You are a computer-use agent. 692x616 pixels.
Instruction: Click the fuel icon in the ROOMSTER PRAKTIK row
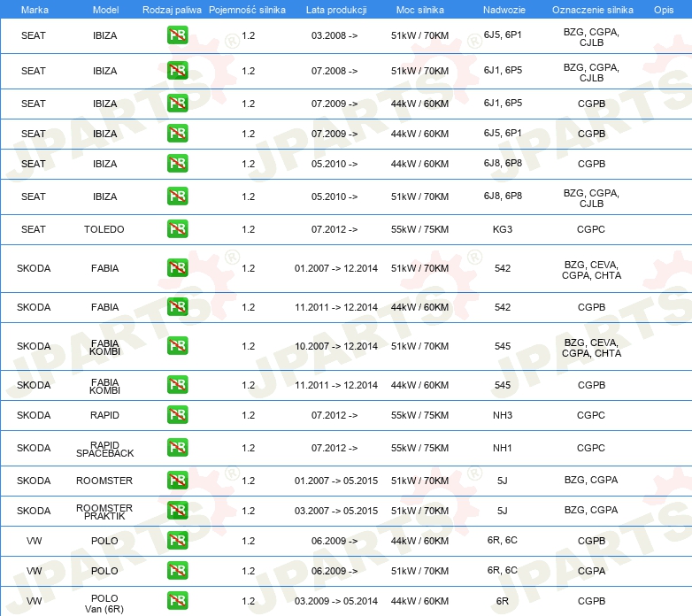coord(177,511)
